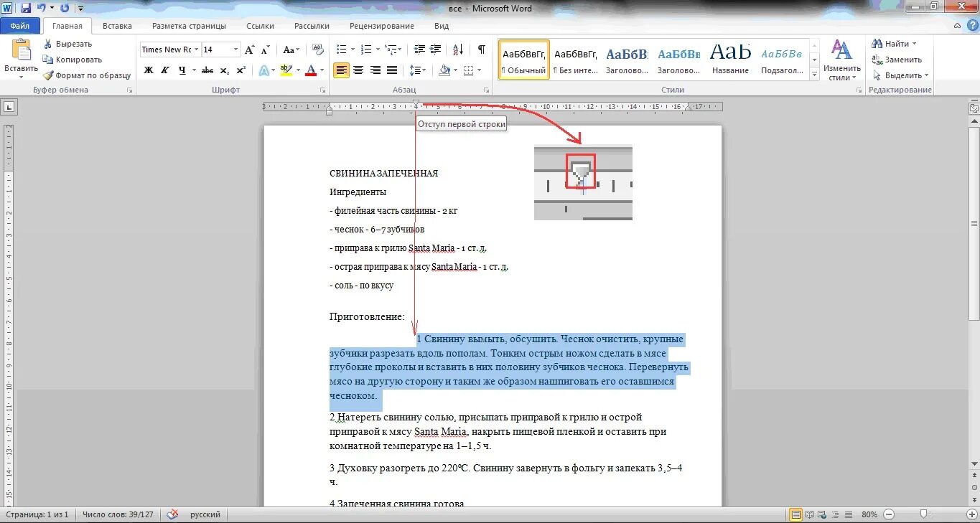Apply Подзаголовок style

783,59
